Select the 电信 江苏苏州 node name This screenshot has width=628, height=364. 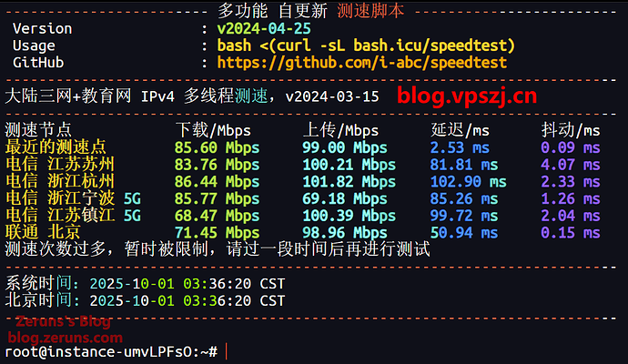click(x=60, y=164)
